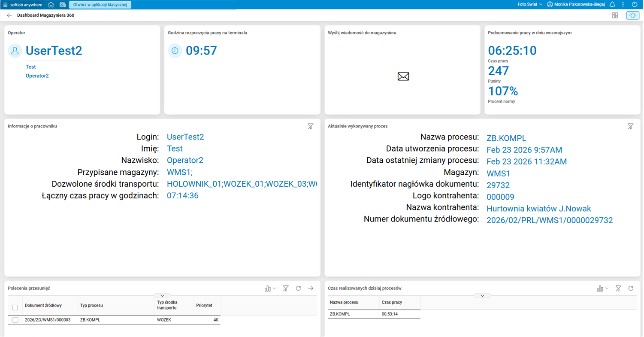
Task: Click ZB.KOMPL process name in current process panel
Action: point(506,138)
